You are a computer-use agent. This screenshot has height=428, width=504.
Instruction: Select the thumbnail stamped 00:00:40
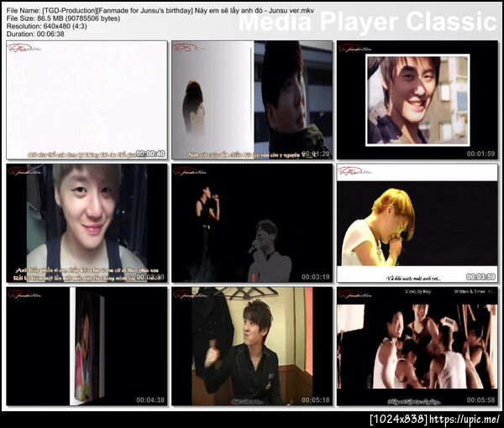click(x=87, y=100)
